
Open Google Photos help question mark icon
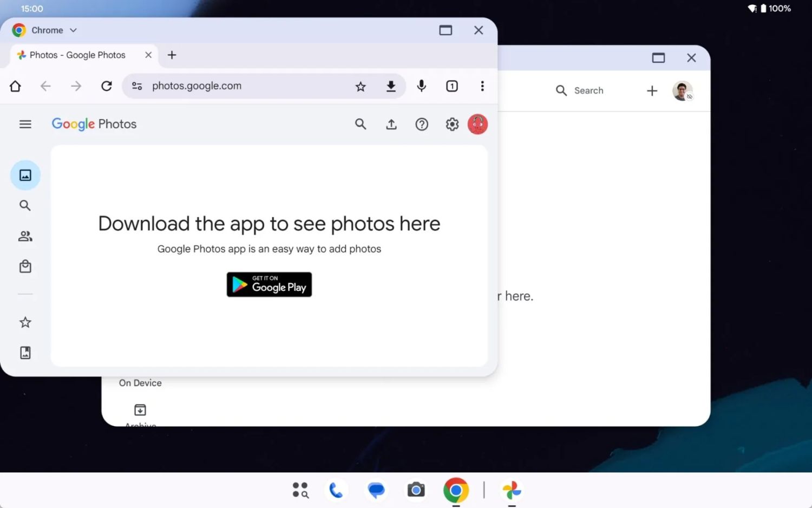tap(422, 125)
